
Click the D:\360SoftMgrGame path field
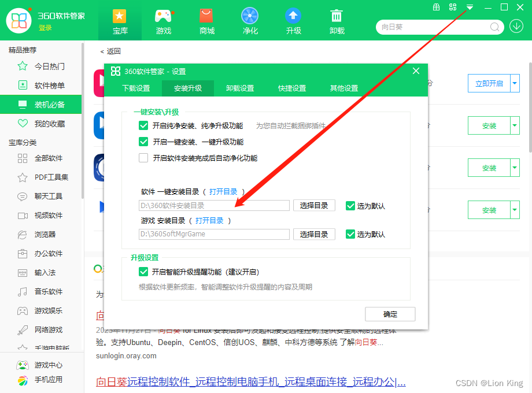coord(214,234)
